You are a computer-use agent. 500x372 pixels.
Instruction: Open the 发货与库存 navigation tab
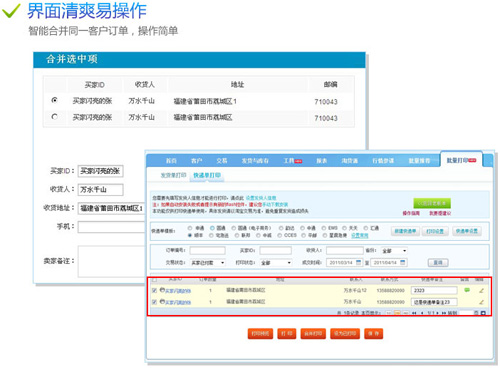tap(255, 161)
